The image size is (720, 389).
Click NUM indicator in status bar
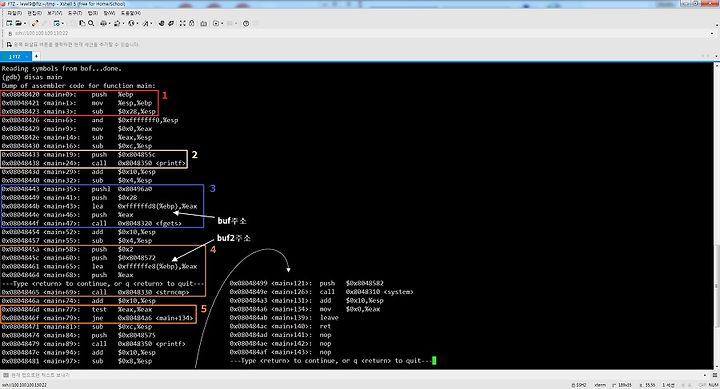(713, 385)
